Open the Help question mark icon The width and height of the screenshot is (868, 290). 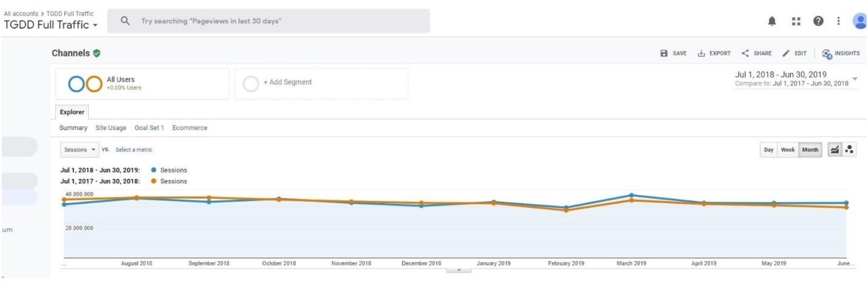tap(818, 21)
